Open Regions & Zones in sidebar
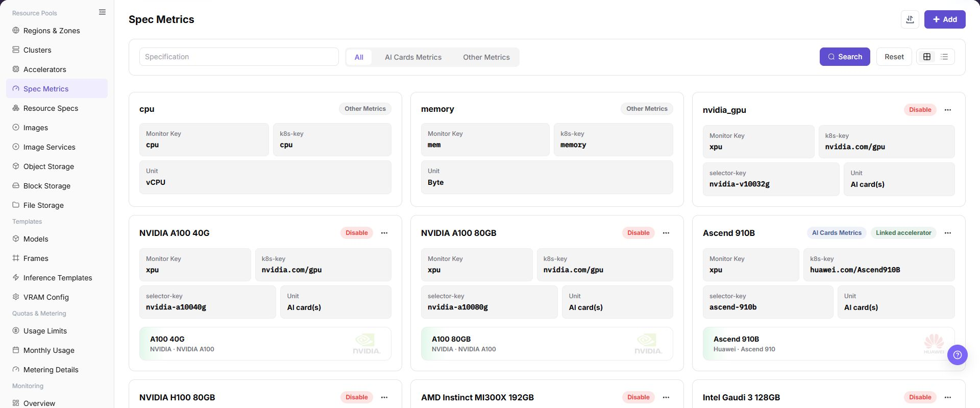This screenshot has height=408, width=980. pyautogui.click(x=57, y=31)
